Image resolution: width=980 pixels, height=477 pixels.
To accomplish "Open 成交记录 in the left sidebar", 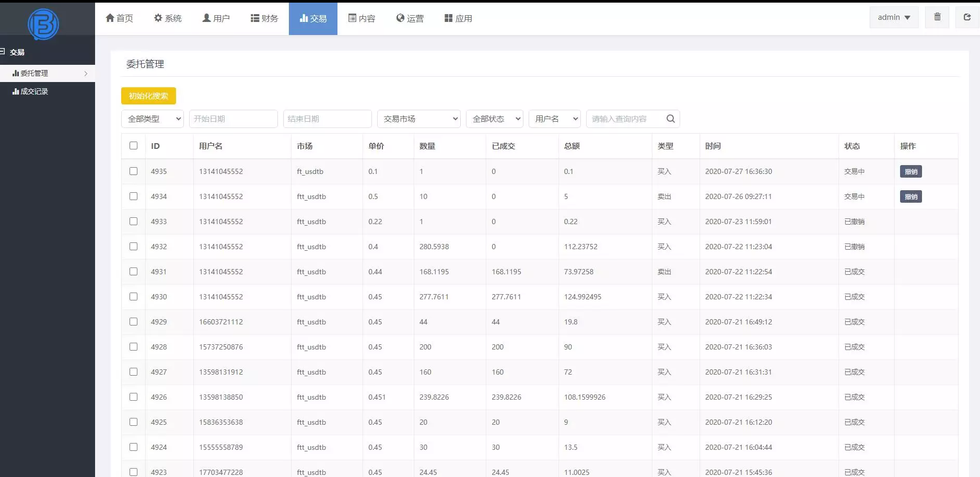I will point(33,91).
